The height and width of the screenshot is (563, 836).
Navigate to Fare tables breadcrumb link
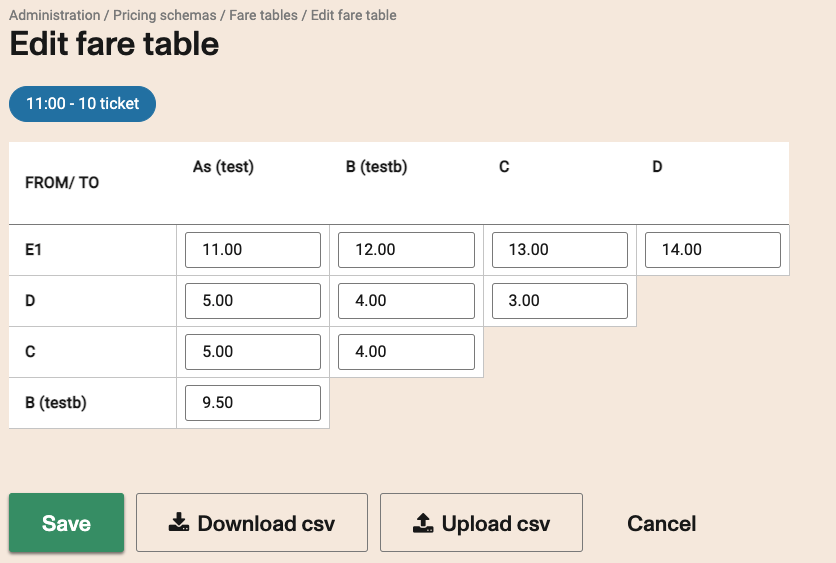click(x=262, y=15)
